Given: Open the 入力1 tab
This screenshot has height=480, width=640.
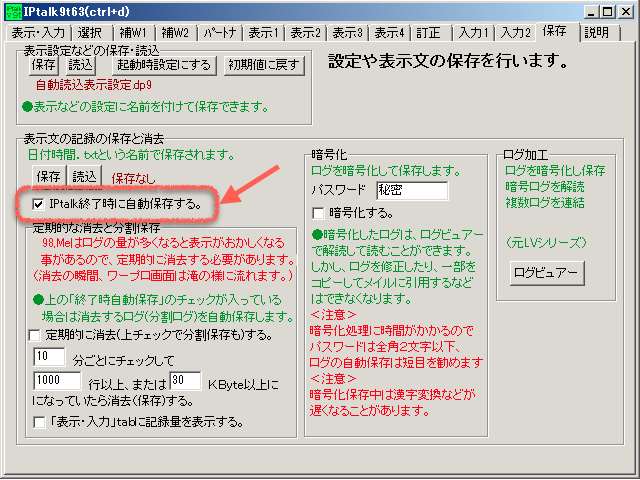Looking at the screenshot, I should click(473, 33).
